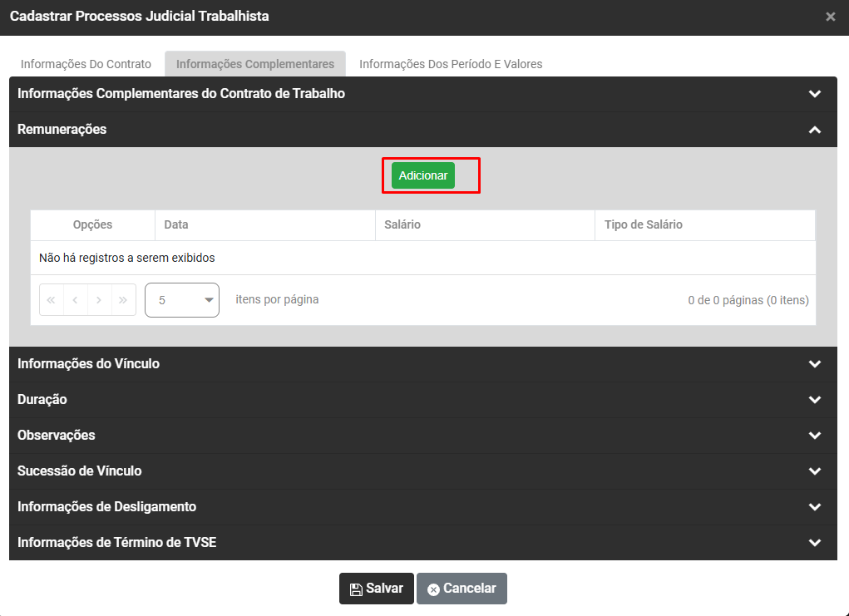The height and width of the screenshot is (616, 849).
Task: Open the items per page dropdown
Action: click(182, 300)
